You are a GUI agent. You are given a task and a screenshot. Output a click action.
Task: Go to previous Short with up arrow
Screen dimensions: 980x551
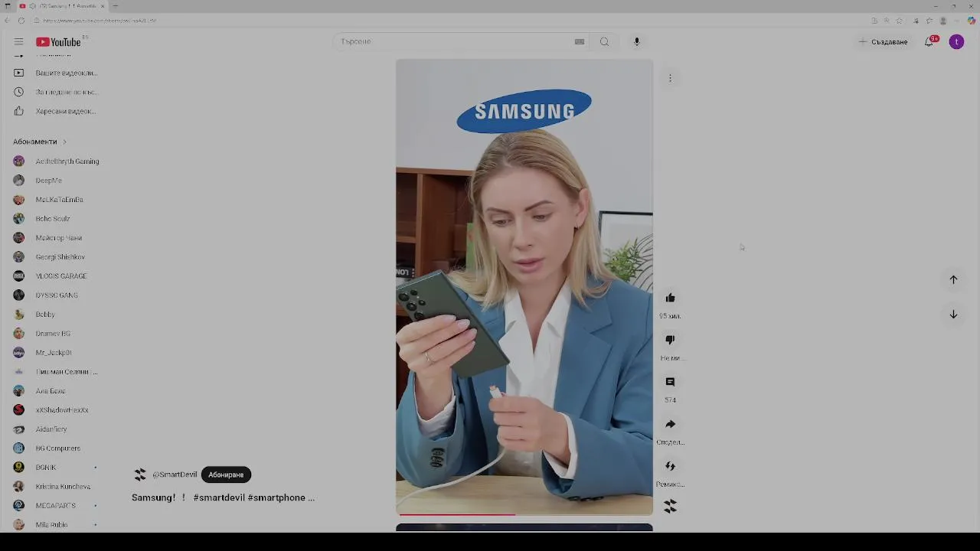(953, 279)
